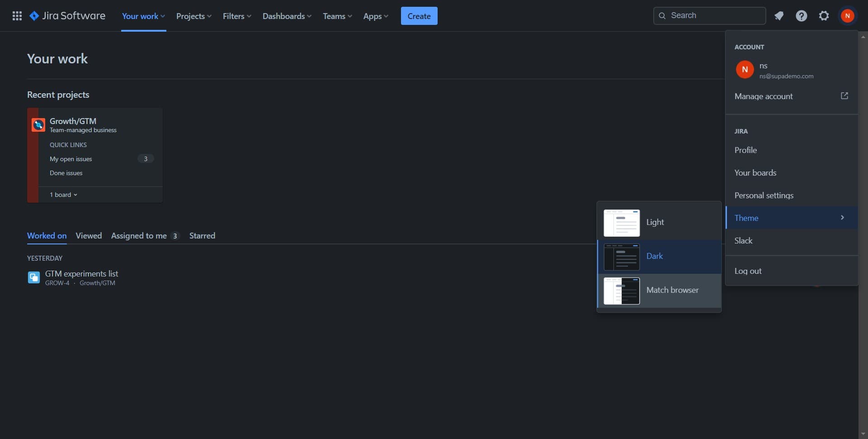Image resolution: width=868 pixels, height=439 pixels.
Task: Click the profile avatar in the top right
Action: tap(848, 15)
